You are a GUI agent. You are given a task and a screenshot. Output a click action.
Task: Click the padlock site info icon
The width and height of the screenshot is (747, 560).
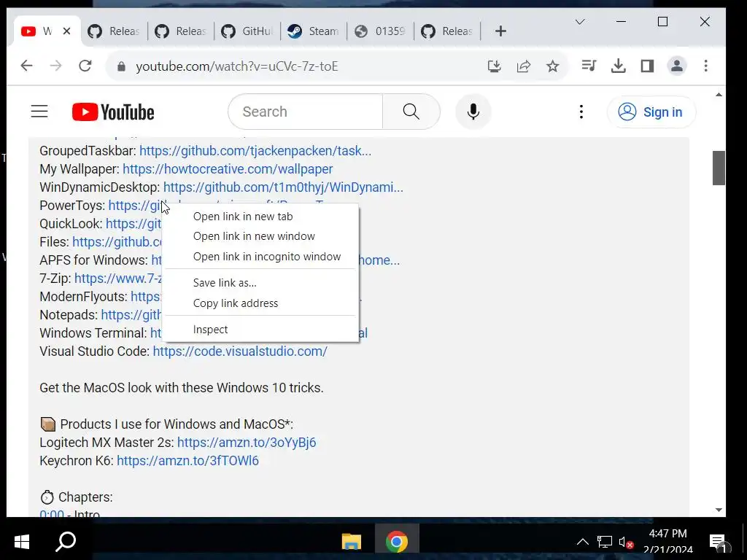[121, 66]
